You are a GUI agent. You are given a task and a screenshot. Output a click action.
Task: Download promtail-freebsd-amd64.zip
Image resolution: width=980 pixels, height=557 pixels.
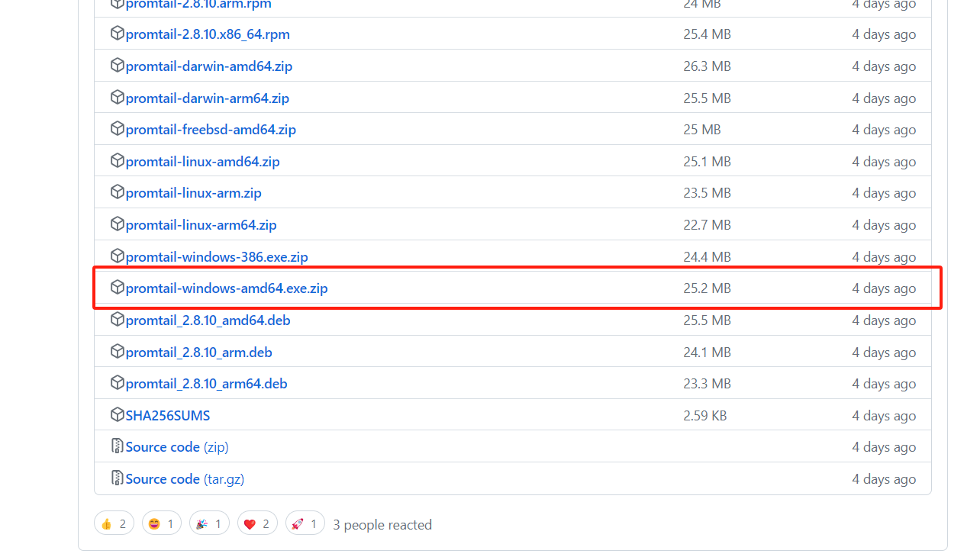click(x=211, y=130)
